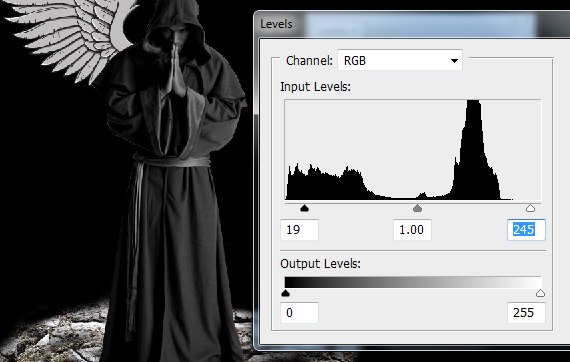Click the Levels dialog title bar
This screenshot has height=362, width=570.
(x=412, y=24)
